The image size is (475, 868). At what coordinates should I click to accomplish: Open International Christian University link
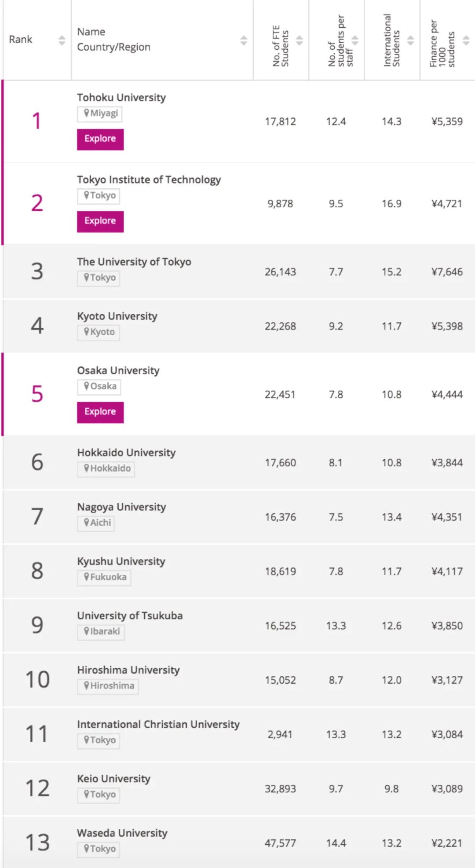[158, 725]
